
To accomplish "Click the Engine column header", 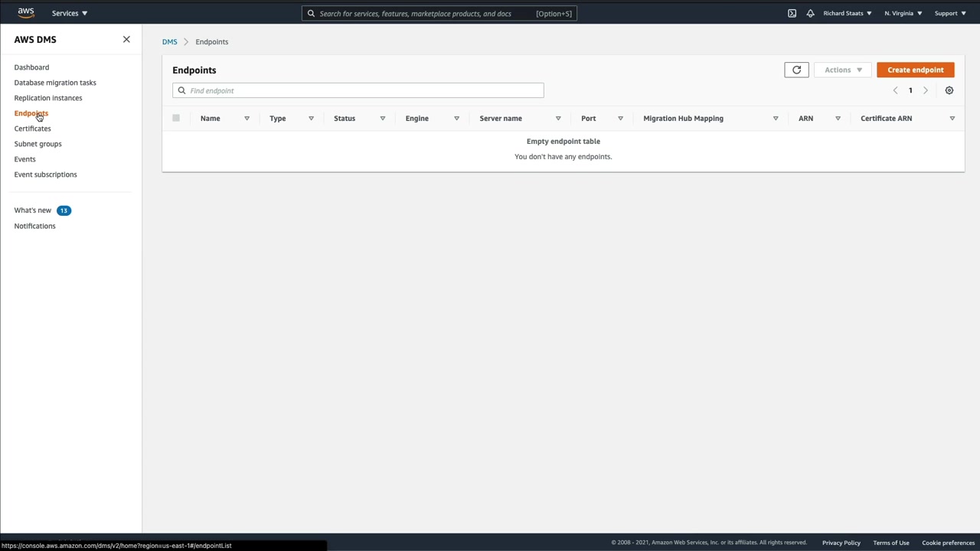I will [417, 119].
